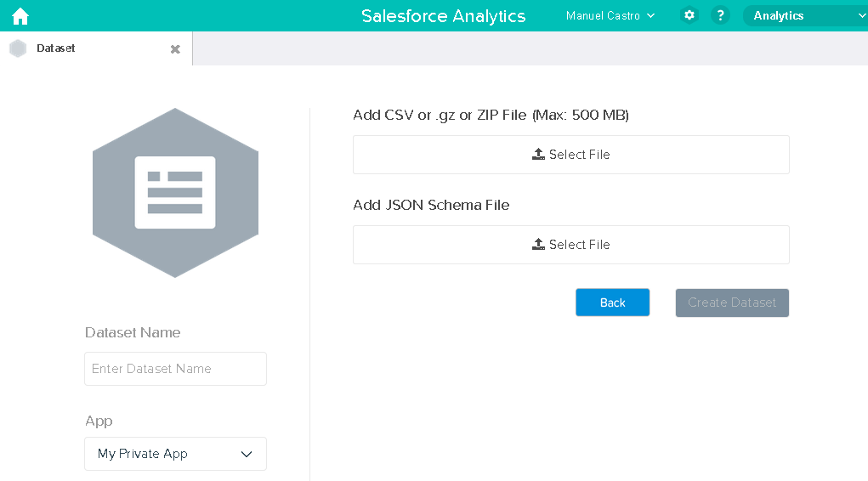The image size is (868, 481).
Task: Open the Analytics app switcher dropdown
Action: [x=805, y=16]
